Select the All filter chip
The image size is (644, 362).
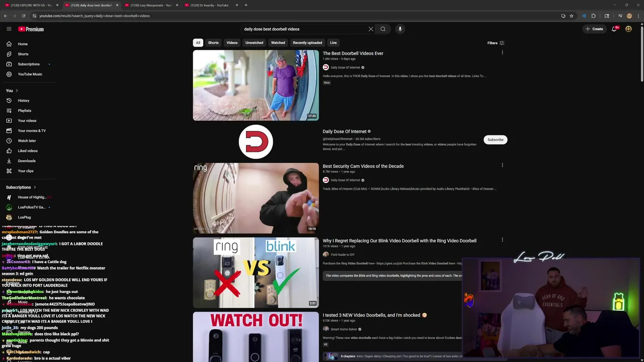click(x=198, y=43)
